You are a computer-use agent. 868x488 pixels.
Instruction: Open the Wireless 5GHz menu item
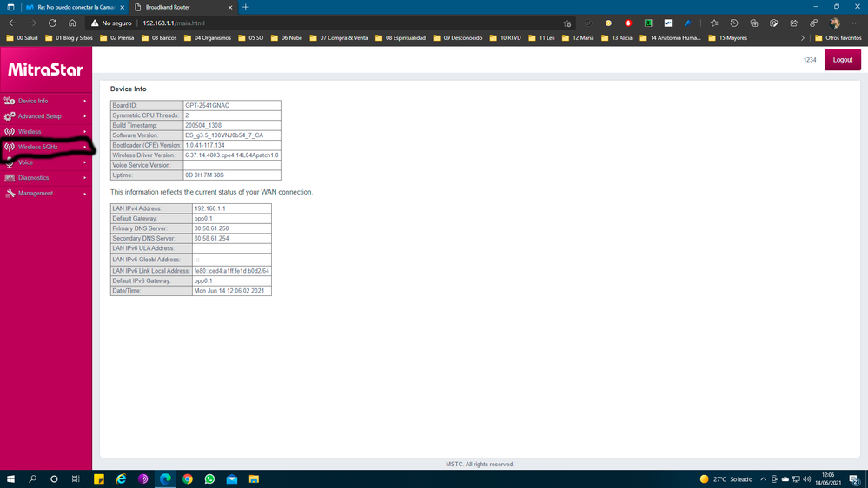tap(38, 147)
